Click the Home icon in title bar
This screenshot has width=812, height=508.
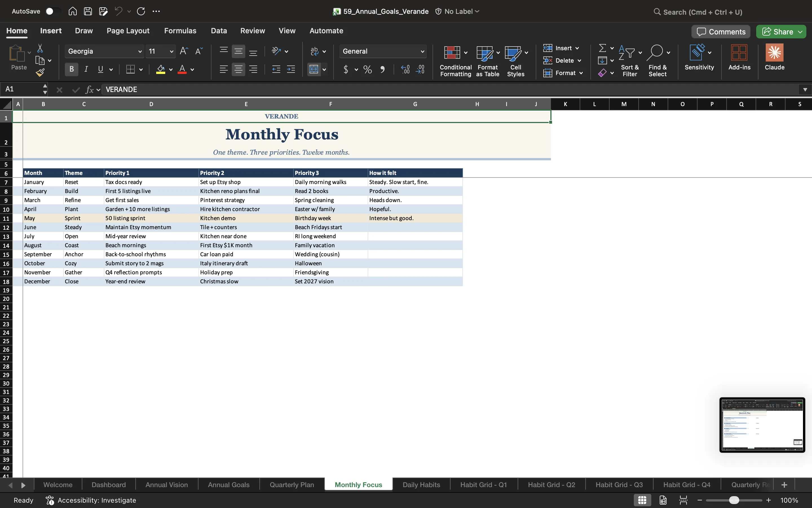coord(72,11)
